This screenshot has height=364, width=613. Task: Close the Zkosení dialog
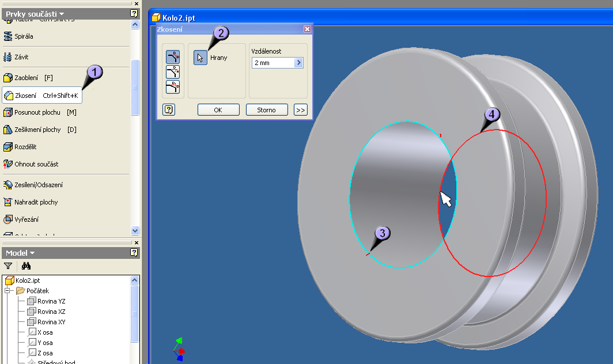[307, 29]
